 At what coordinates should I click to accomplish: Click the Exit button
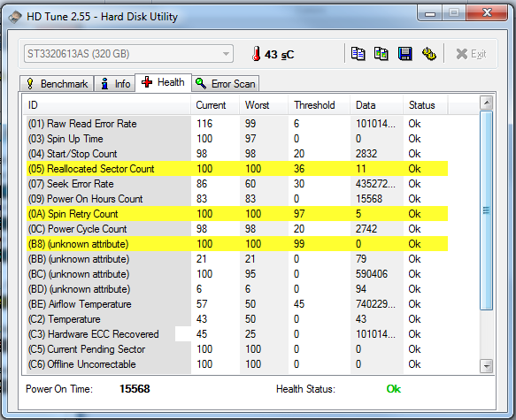click(x=471, y=54)
